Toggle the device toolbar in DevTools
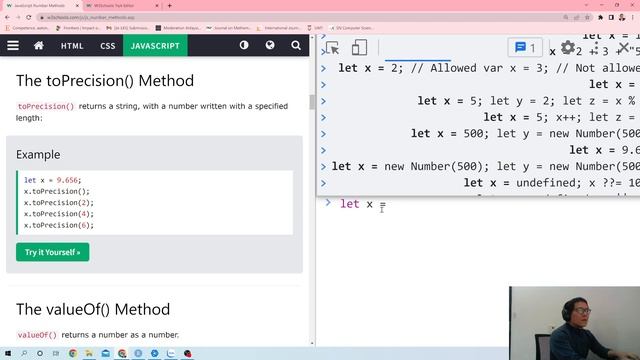This screenshot has height=360, width=640. pos(359,48)
